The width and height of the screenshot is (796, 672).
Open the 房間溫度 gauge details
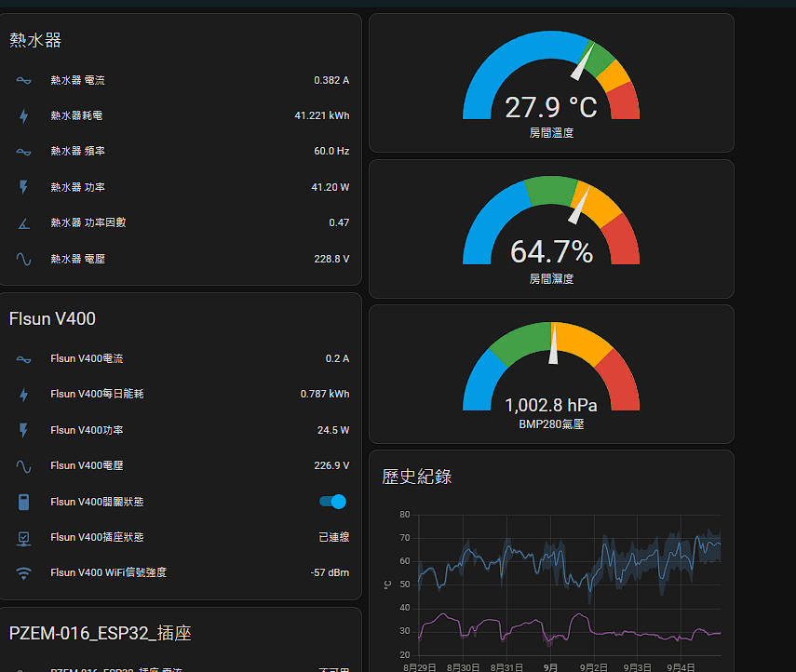551,82
